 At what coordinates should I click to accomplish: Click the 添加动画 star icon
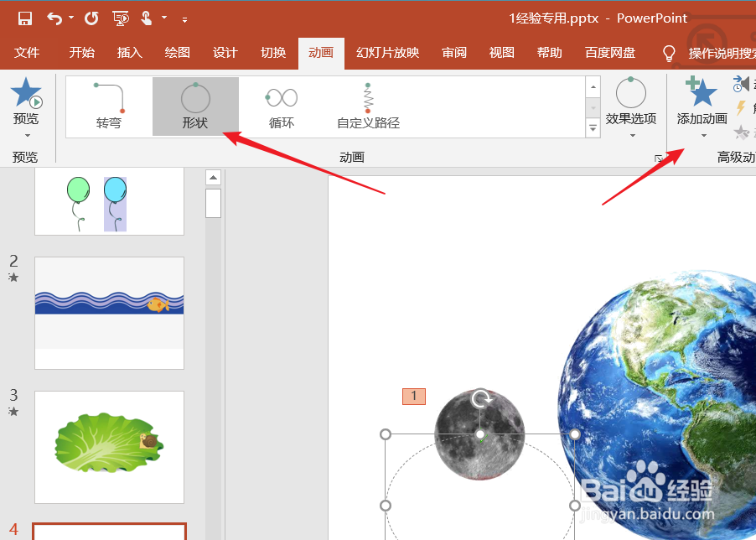pyautogui.click(x=701, y=91)
